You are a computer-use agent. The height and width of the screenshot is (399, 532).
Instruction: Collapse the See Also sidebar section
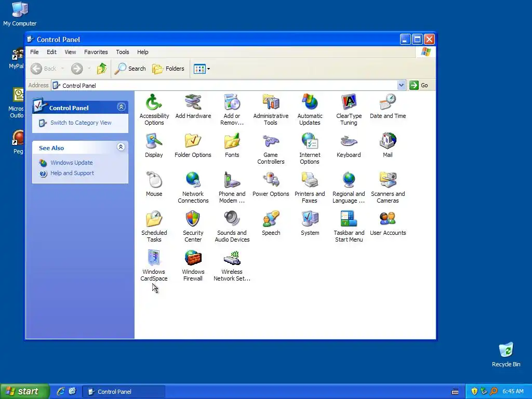pos(121,147)
